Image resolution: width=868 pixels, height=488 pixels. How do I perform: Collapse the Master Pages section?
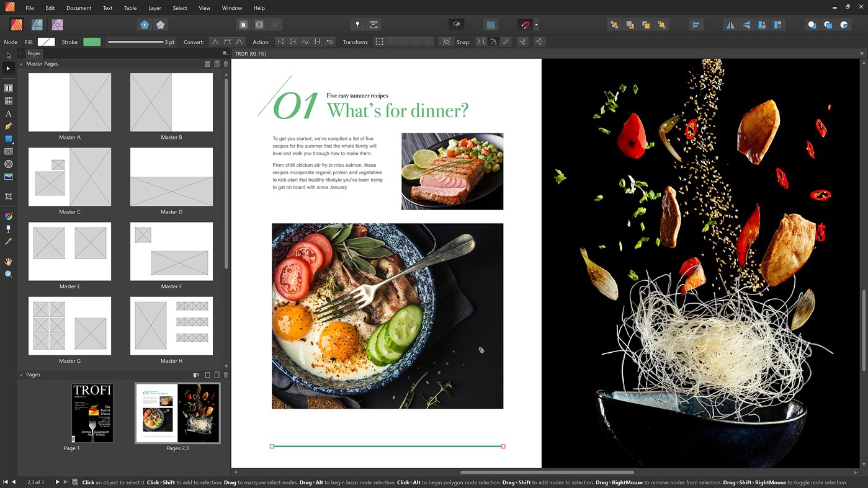point(21,64)
